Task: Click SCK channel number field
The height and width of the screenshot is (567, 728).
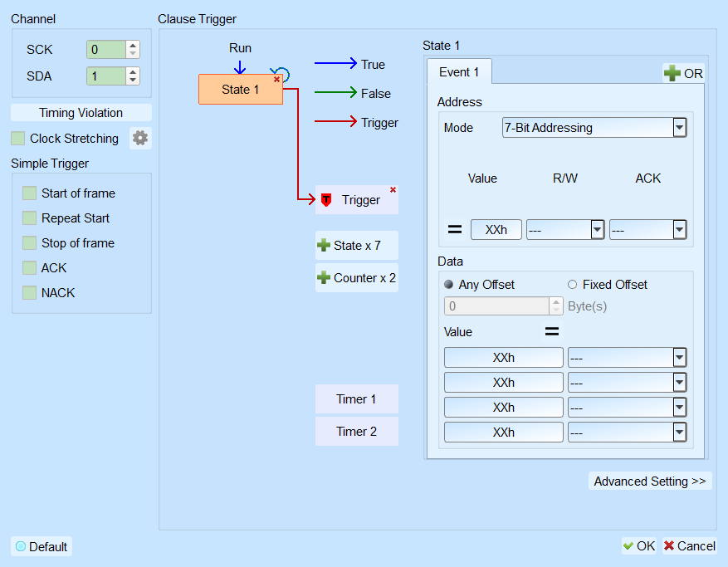Action: [x=106, y=50]
